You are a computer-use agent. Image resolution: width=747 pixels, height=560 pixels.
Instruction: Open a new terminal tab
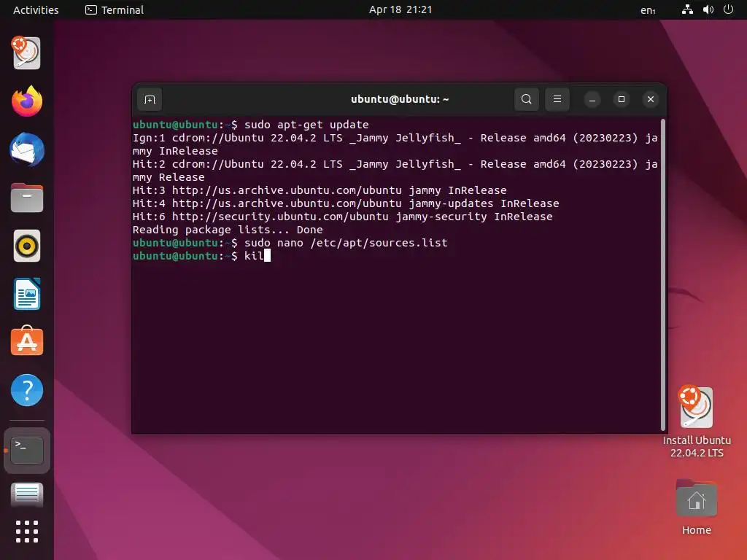pos(150,99)
